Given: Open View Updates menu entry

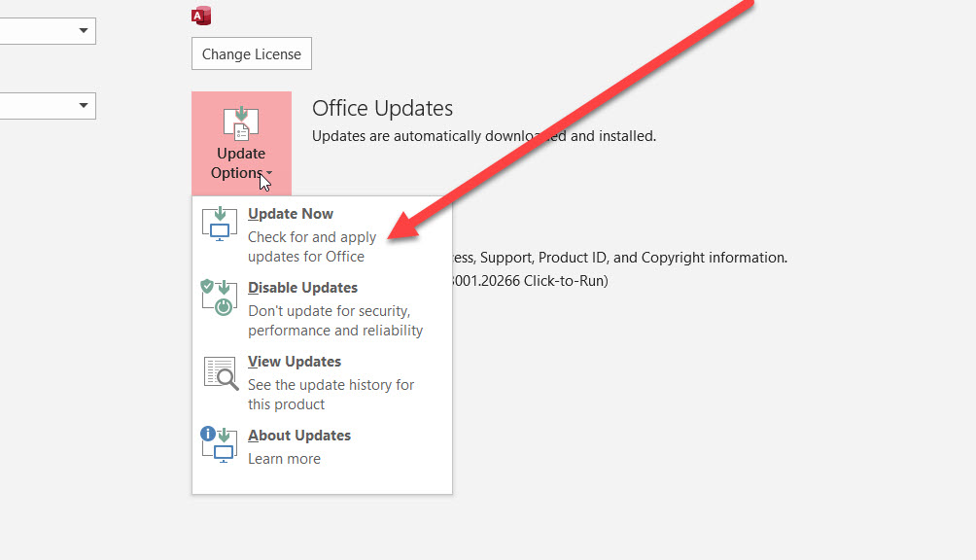Looking at the screenshot, I should coord(322,383).
